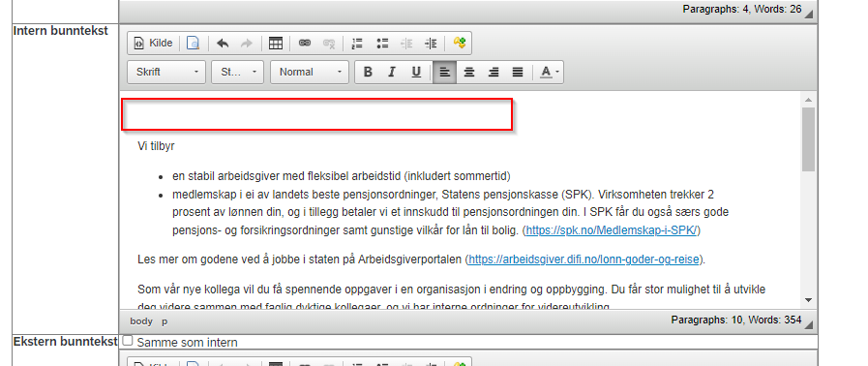868x366 pixels.
Task: Tick the Samme som intern checkbox
Action: (128, 341)
